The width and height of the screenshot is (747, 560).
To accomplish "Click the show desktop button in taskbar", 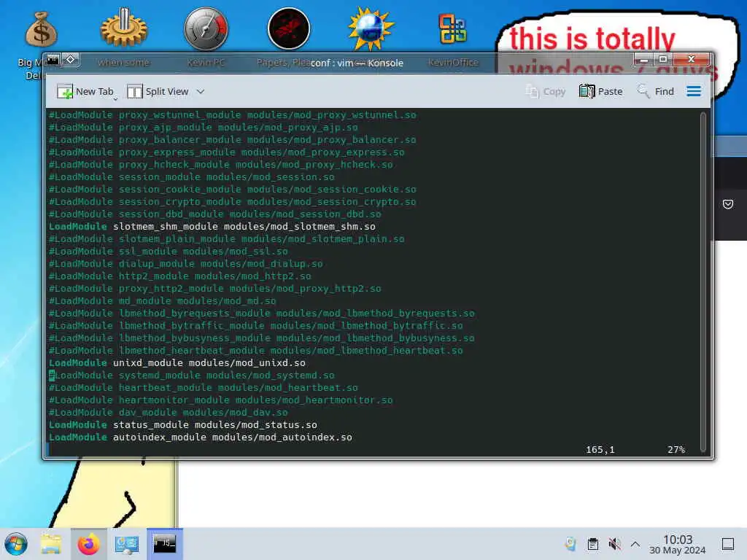I will 728,544.
